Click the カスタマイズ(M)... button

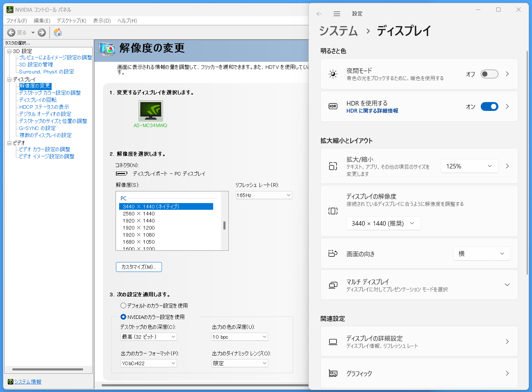(139, 267)
